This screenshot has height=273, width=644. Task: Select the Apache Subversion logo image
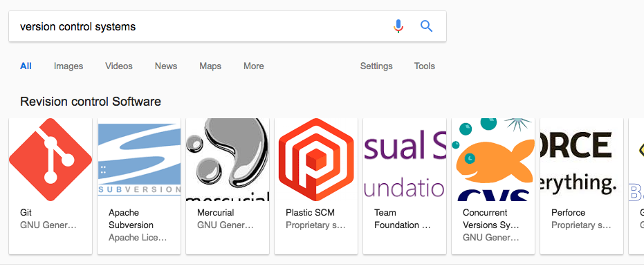click(139, 160)
